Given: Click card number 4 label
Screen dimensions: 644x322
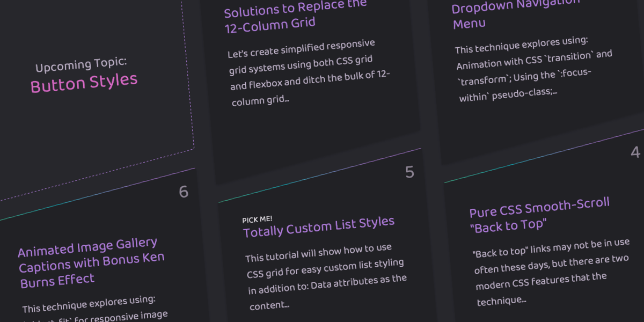Looking at the screenshot, I should [x=635, y=152].
